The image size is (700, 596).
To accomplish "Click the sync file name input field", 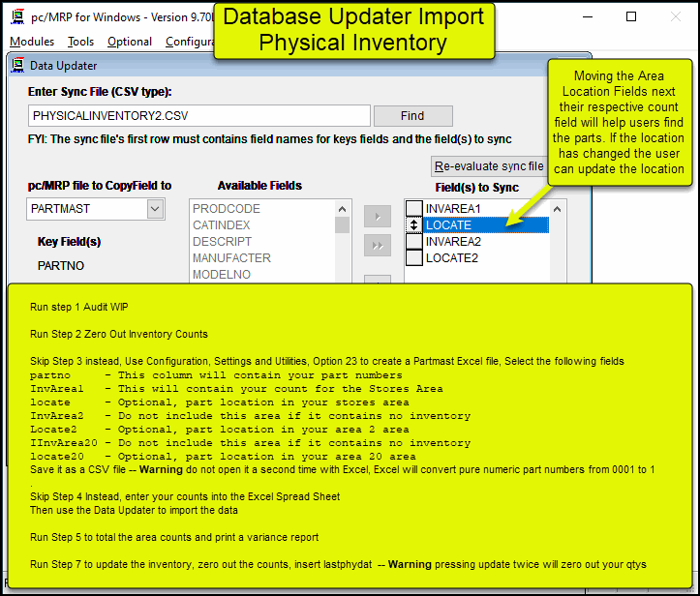I will click(x=199, y=116).
